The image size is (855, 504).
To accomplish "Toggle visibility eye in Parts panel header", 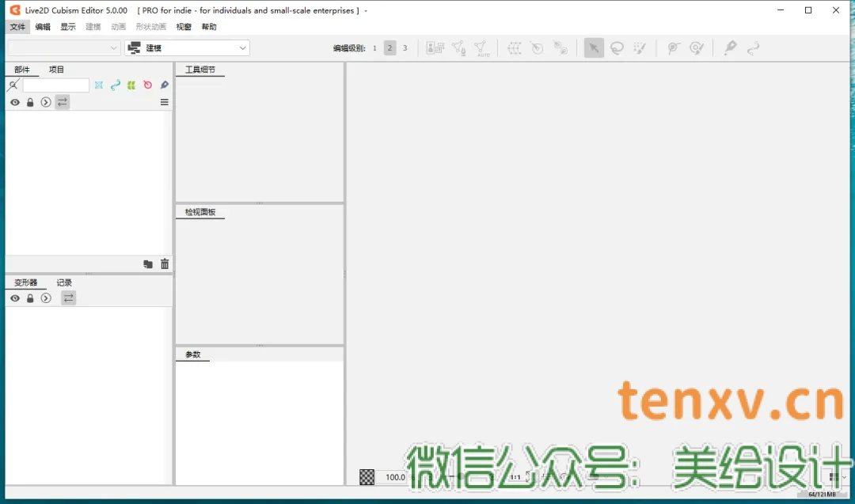I will 15,102.
